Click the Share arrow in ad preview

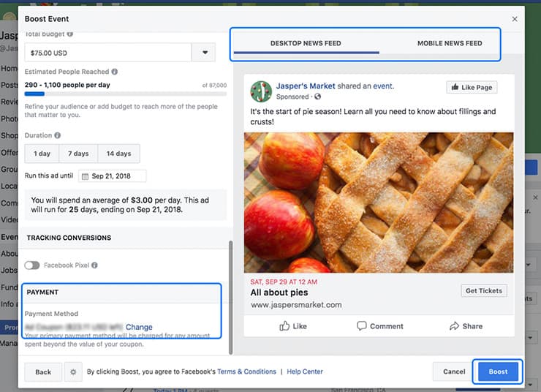point(454,326)
